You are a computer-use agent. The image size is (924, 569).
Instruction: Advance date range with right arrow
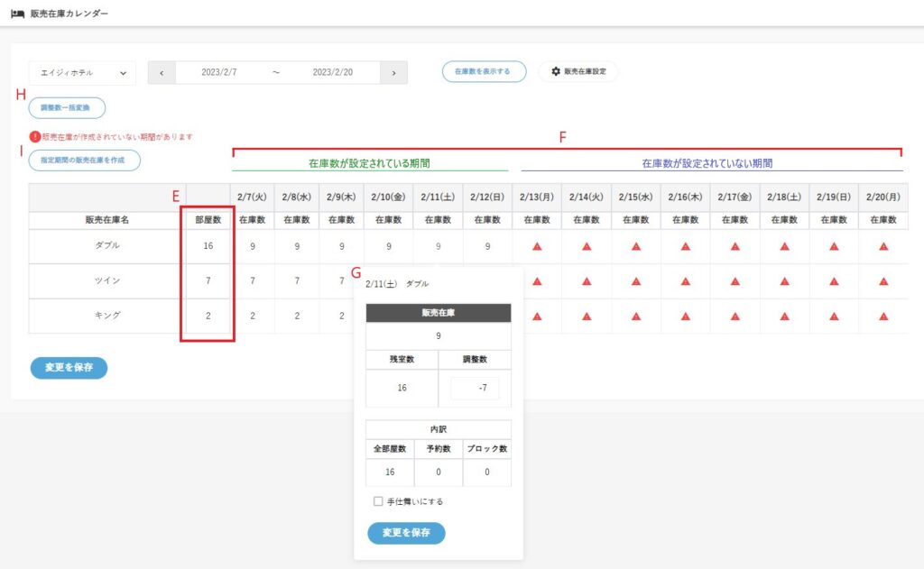tap(393, 73)
